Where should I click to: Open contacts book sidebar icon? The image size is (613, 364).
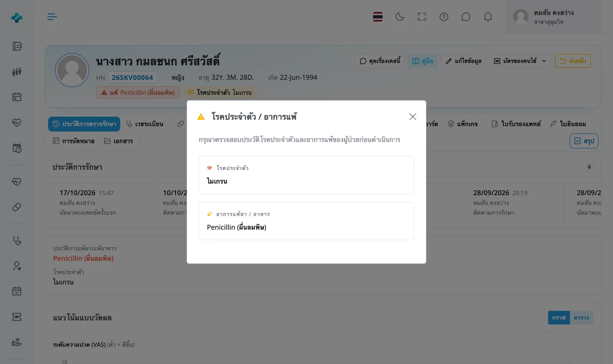17,46
